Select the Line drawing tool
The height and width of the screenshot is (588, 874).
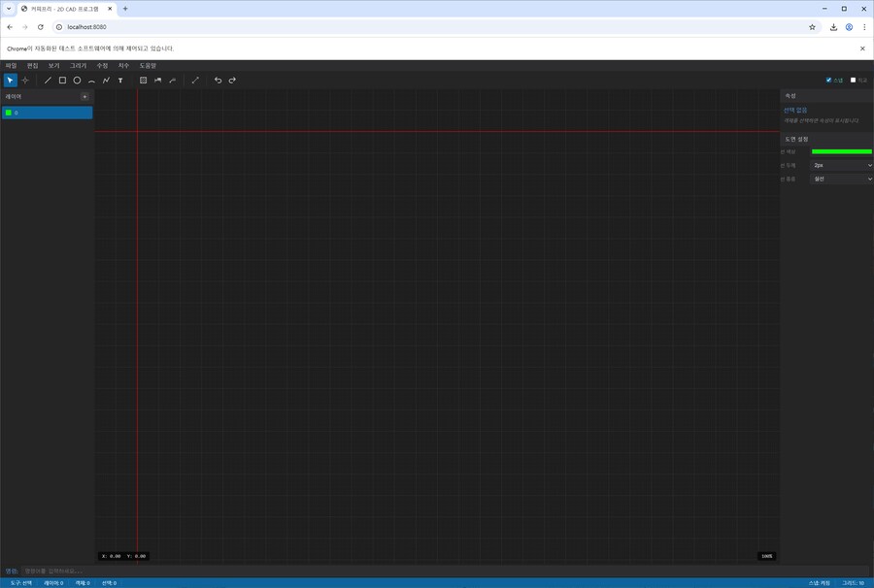[x=48, y=81]
